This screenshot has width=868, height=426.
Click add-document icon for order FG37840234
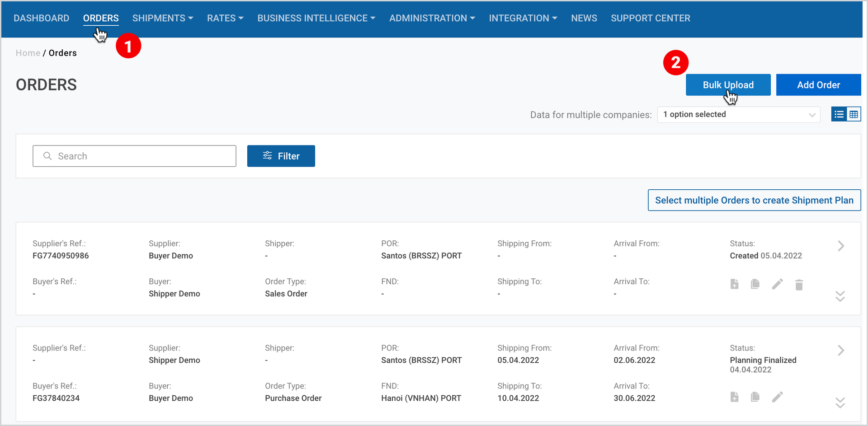click(734, 397)
